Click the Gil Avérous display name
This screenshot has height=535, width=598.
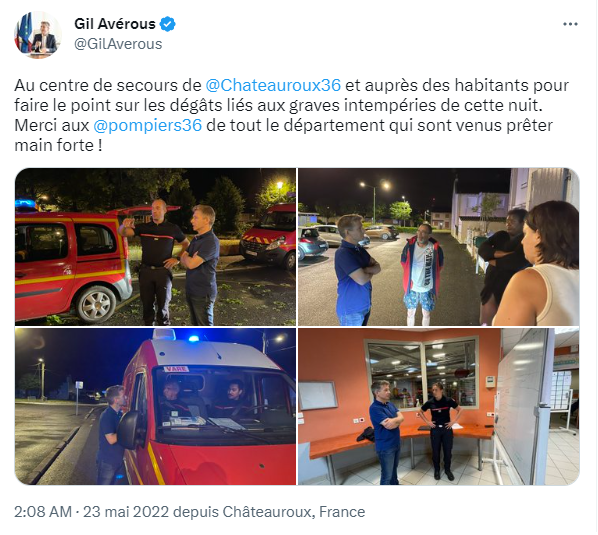pos(115,24)
